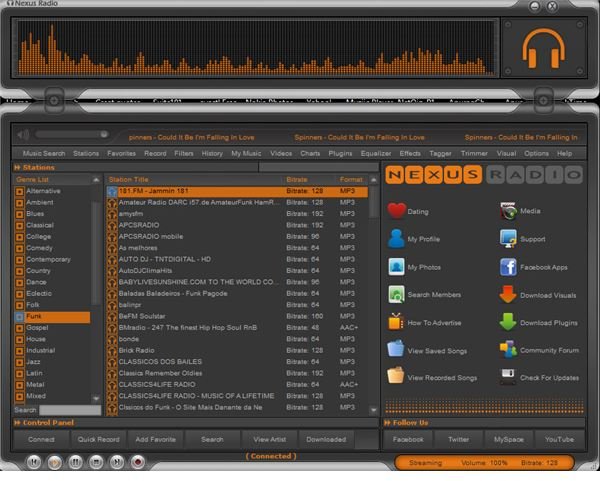Screen dimensions: 600x481
Task: Click the genre Search input field
Action: (x=70, y=410)
